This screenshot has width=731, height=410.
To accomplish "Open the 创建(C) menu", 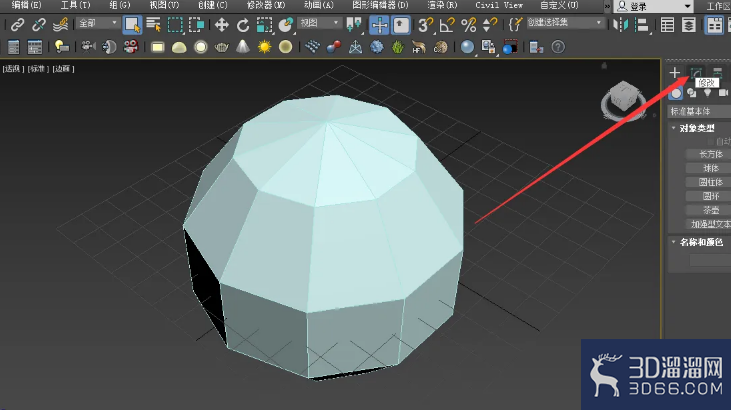I will [213, 5].
